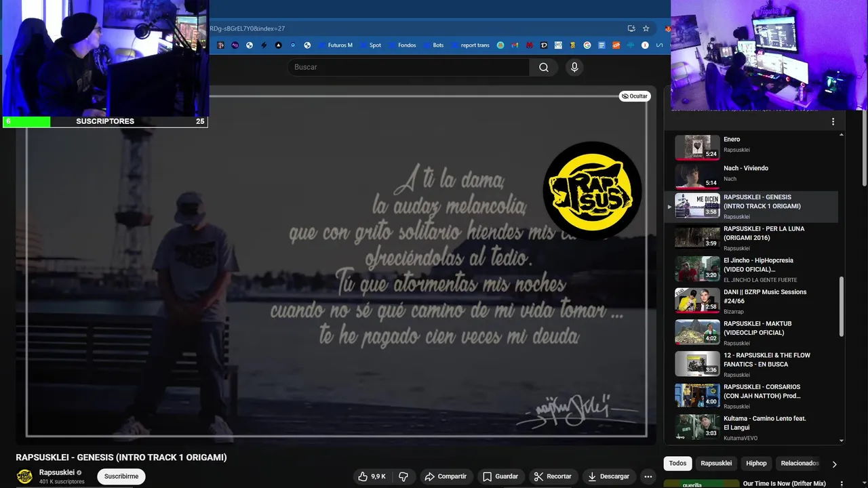This screenshot has width=868, height=488.
Task: Open the Fondos bookmark folder
Action: 401,45
